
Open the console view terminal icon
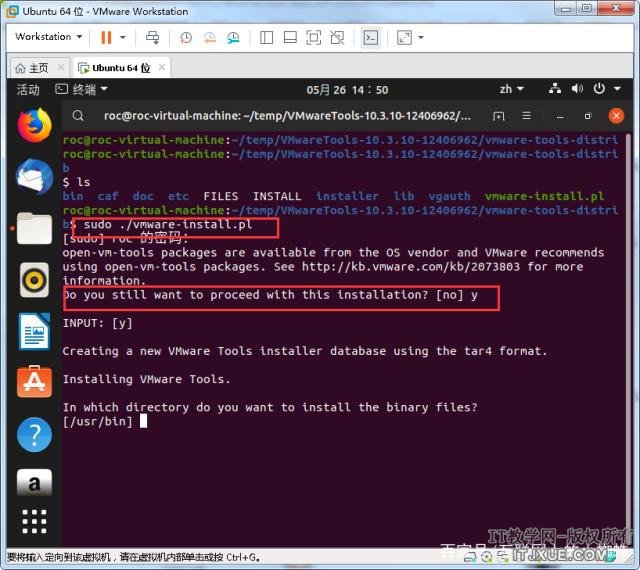point(370,37)
